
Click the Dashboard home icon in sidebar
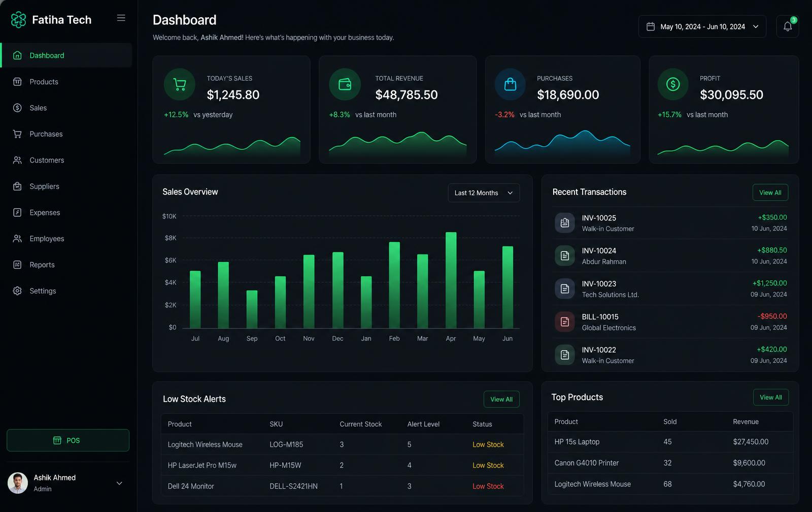pyautogui.click(x=17, y=55)
